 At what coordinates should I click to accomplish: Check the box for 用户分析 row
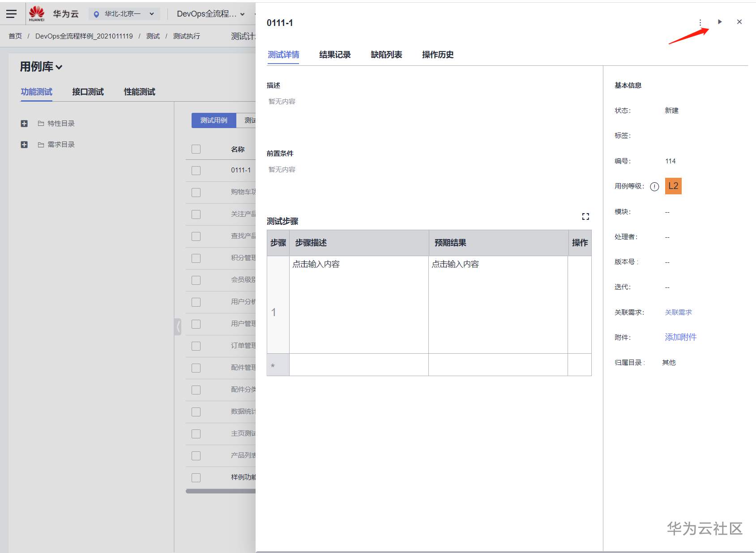(196, 302)
